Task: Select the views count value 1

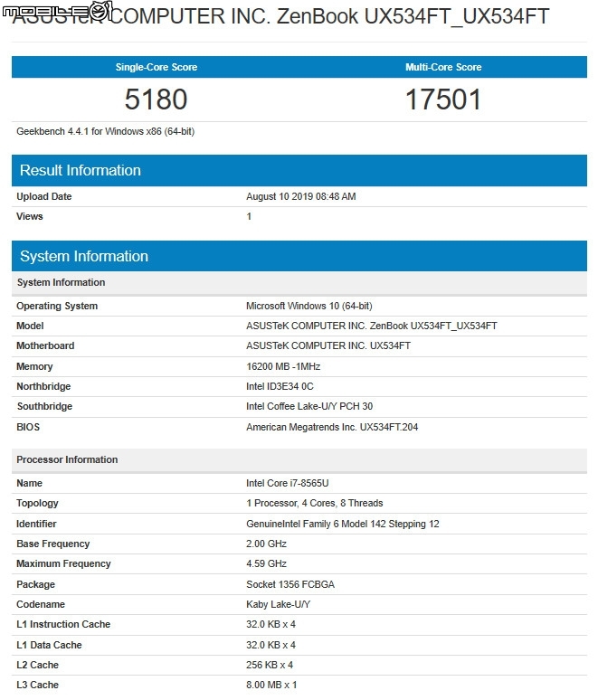Action: click(x=249, y=216)
